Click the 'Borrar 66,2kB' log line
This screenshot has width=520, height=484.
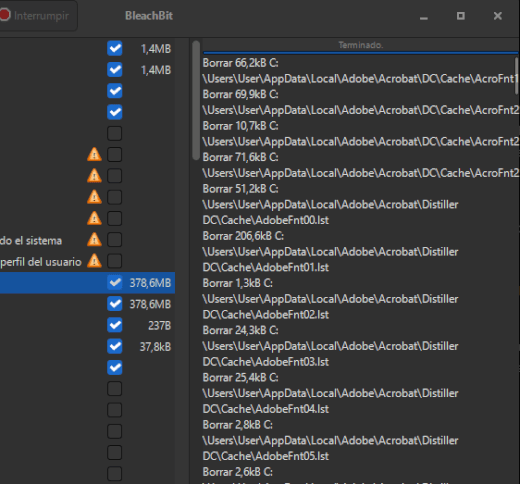click(x=240, y=63)
